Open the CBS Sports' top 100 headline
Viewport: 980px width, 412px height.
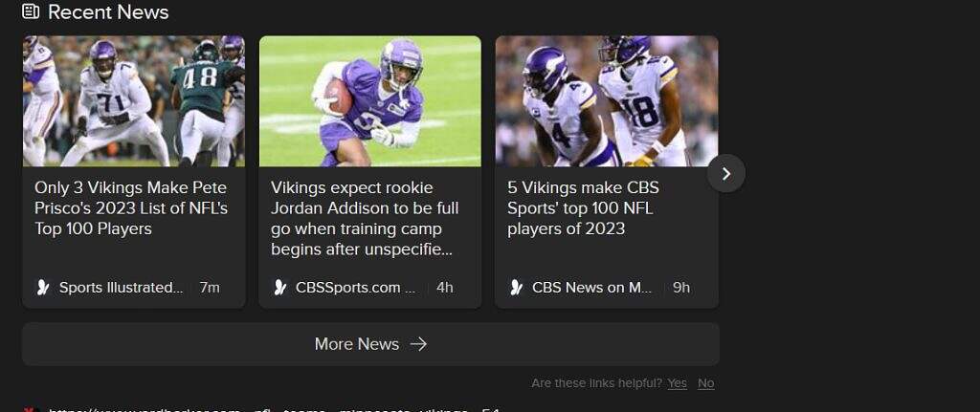pyautogui.click(x=583, y=208)
